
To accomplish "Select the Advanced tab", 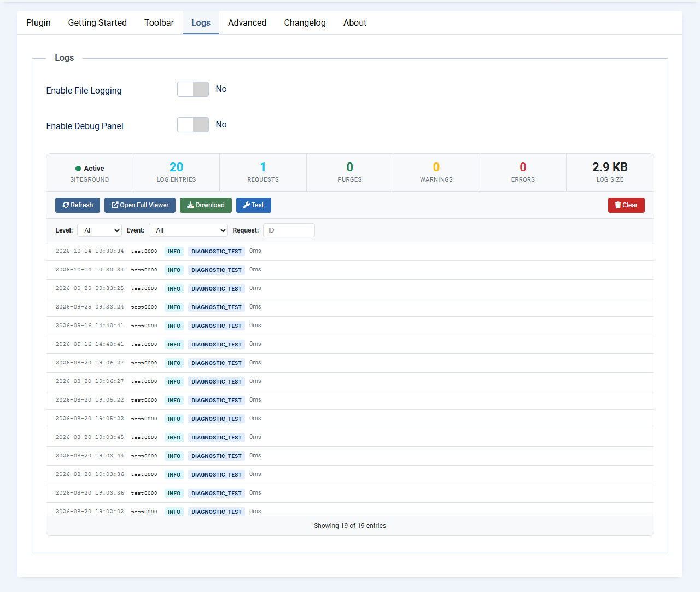I will click(x=247, y=22).
